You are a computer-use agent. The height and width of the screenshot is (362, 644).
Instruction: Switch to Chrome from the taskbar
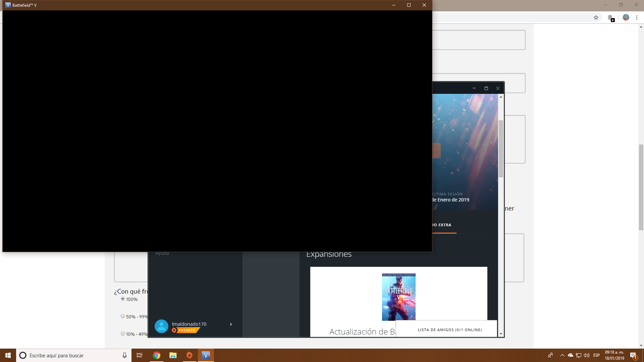tap(157, 355)
